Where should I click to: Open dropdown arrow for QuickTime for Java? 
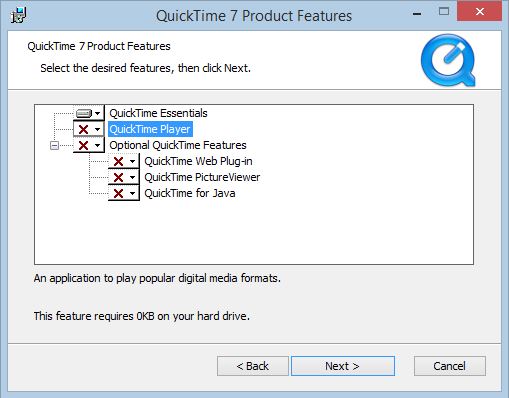pyautogui.click(x=132, y=193)
